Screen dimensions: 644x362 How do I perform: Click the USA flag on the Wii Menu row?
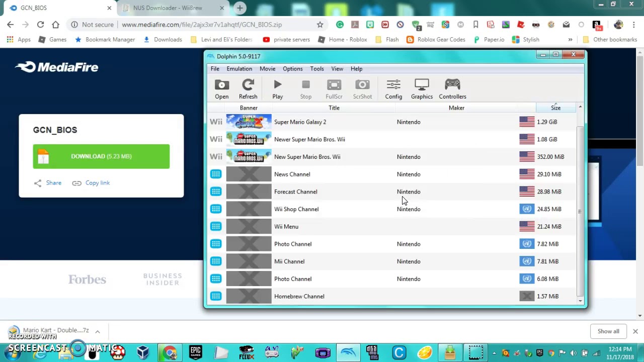click(x=527, y=226)
